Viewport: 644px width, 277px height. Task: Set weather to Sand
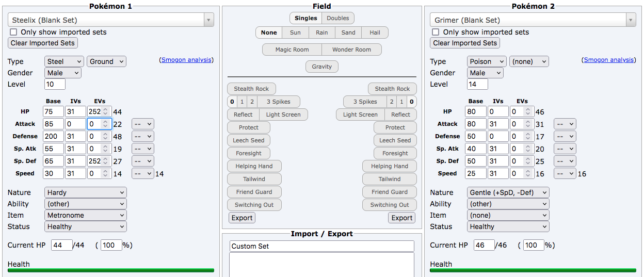pyautogui.click(x=348, y=32)
